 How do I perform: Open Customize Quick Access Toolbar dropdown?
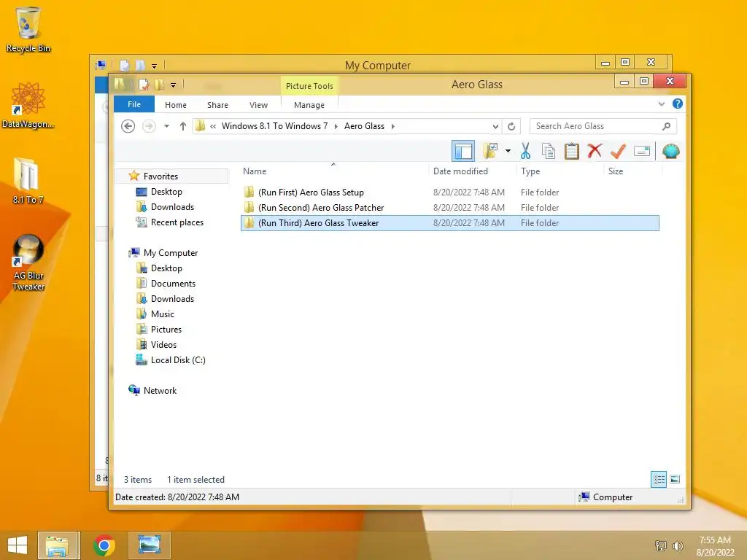173,85
